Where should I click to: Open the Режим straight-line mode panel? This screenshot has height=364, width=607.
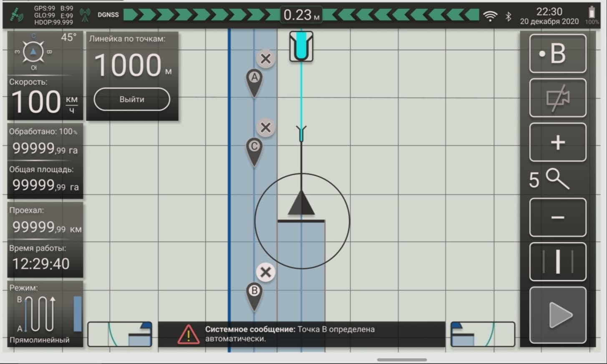45,314
